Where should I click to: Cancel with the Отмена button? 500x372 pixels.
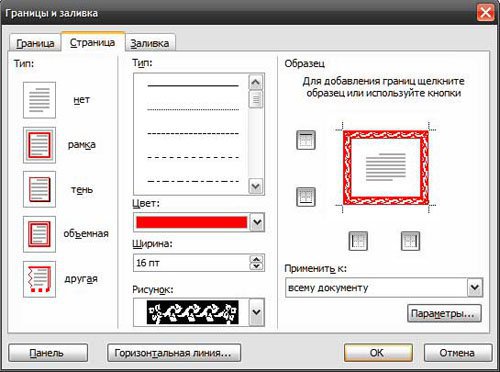point(458,353)
